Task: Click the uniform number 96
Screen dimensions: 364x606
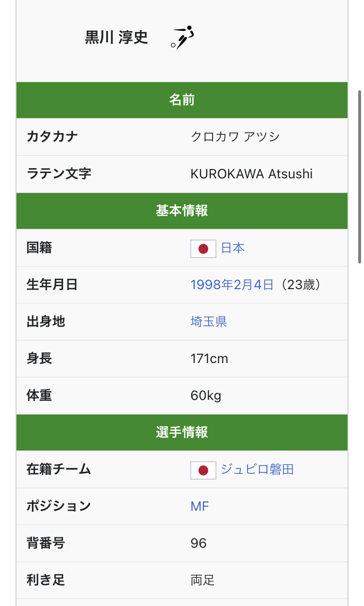Action: point(199,543)
